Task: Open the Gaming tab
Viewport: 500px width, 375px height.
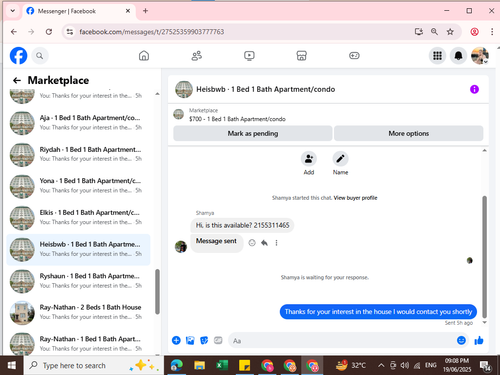Action: coord(354,56)
